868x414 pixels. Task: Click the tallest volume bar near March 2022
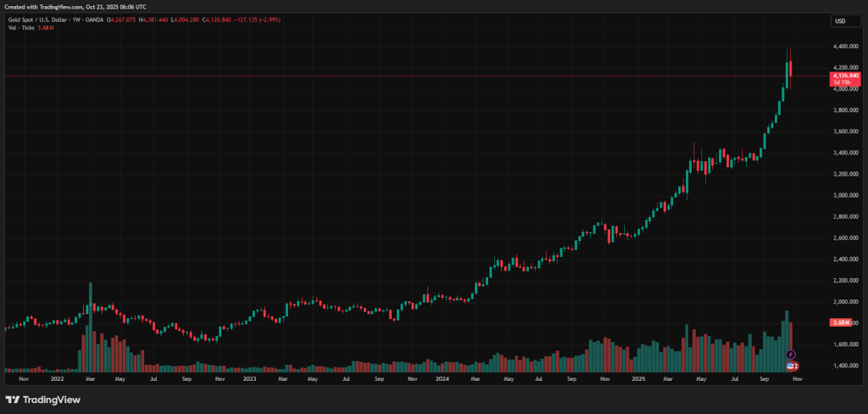point(90,327)
